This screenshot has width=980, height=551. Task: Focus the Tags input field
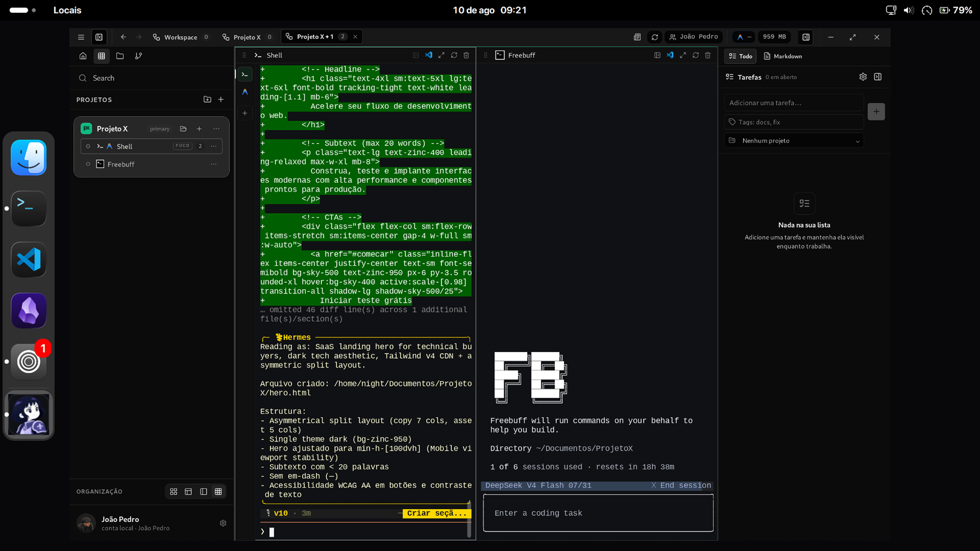794,122
